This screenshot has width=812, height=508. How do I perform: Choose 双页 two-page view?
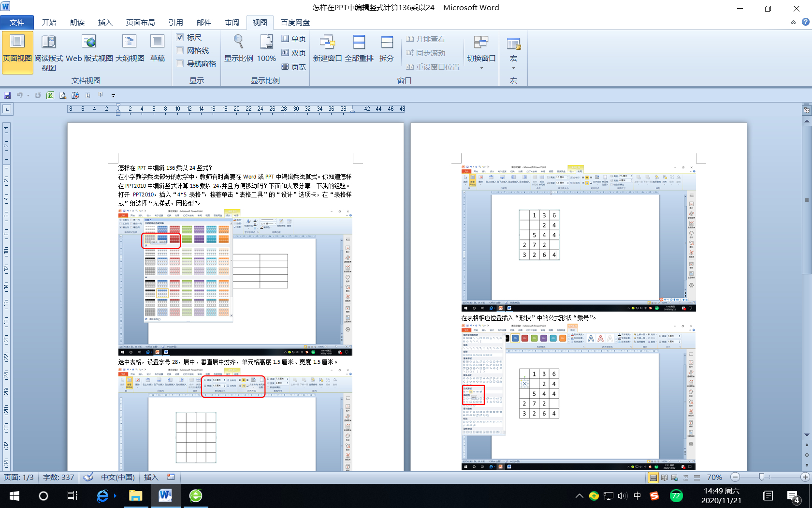click(x=294, y=53)
